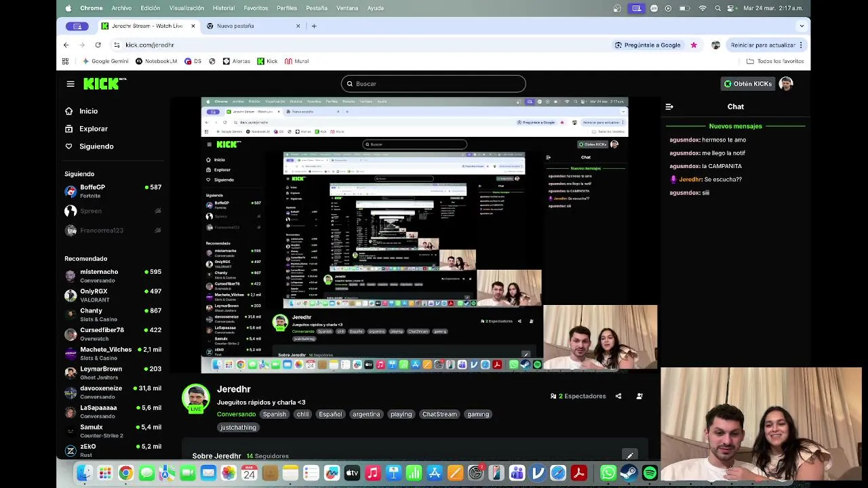
Task: Toggle notifications bell for Francorrea123
Action: pos(157,230)
